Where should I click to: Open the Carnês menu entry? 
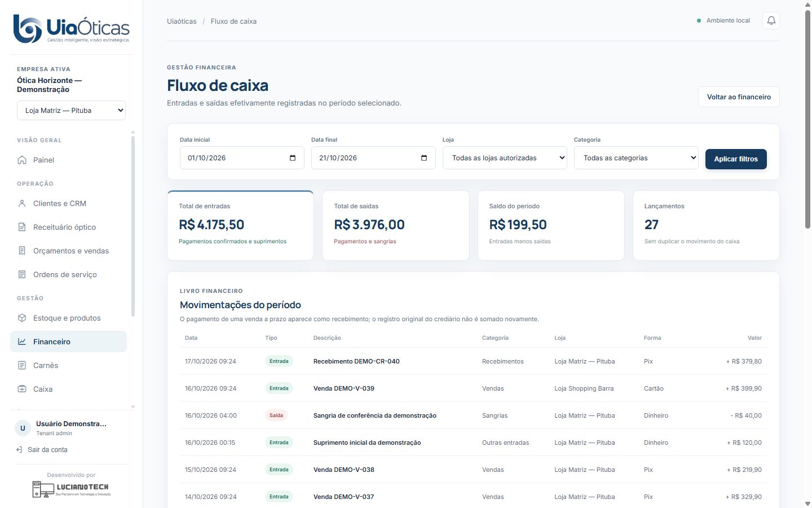click(x=68, y=365)
